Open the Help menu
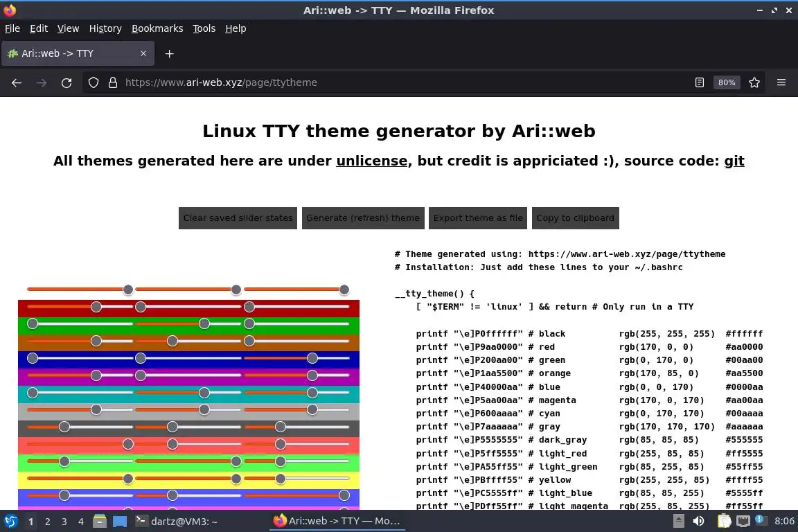 click(x=236, y=28)
